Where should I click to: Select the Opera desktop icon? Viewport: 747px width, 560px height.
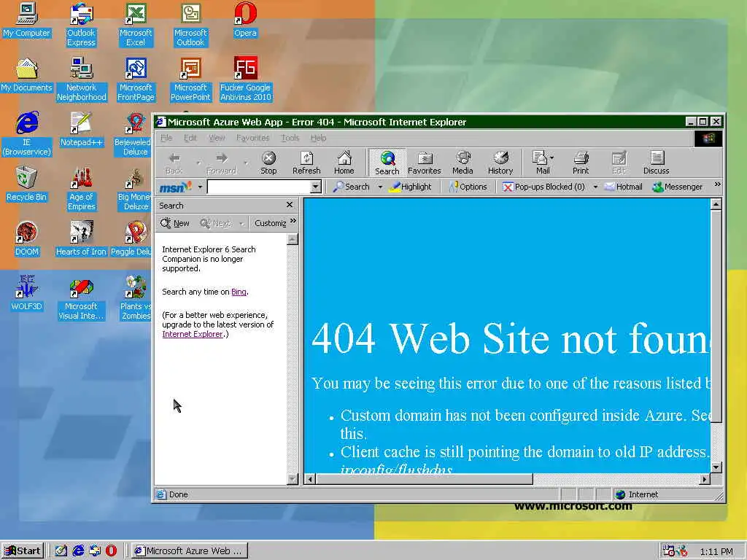tap(245, 20)
